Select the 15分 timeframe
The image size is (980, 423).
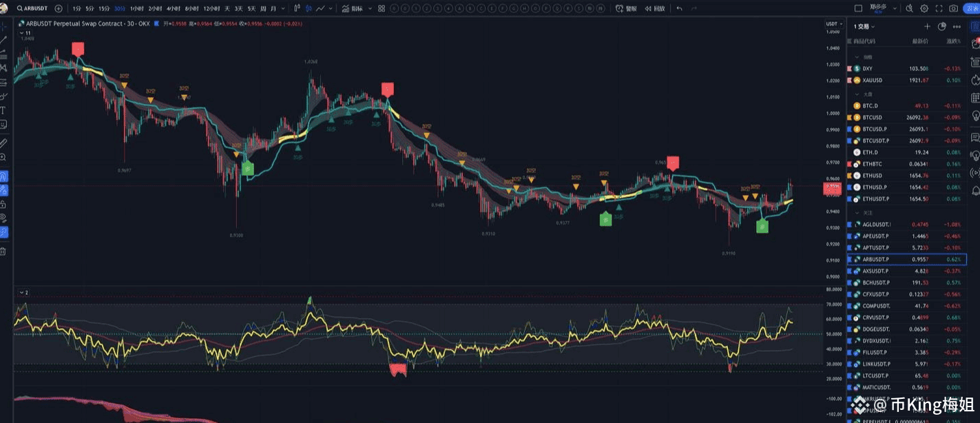104,8
